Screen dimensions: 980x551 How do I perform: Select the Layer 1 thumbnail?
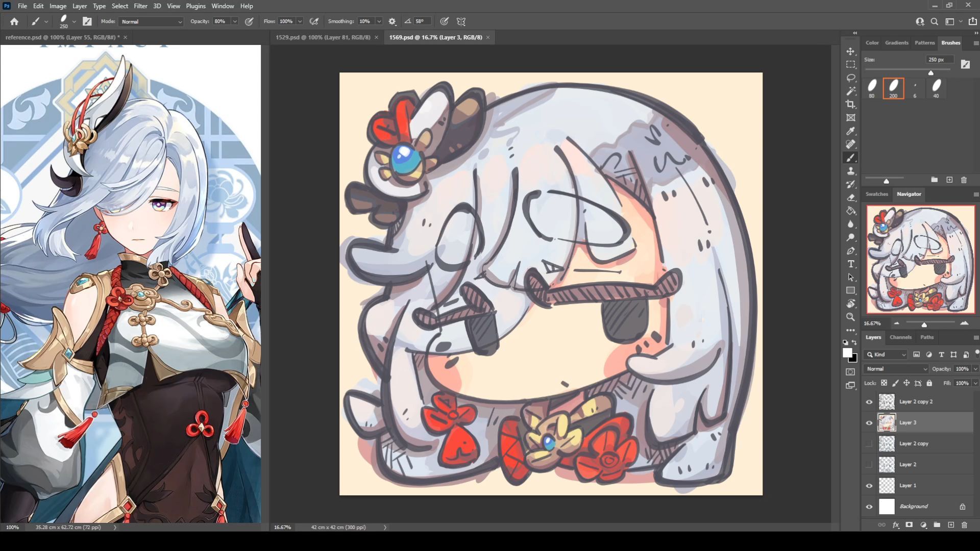887,485
